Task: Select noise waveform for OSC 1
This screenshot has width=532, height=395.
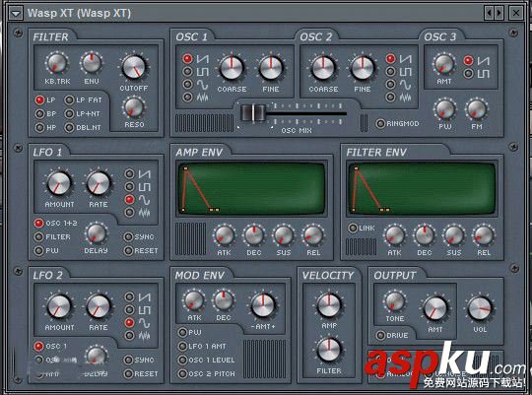Action: coord(187,97)
